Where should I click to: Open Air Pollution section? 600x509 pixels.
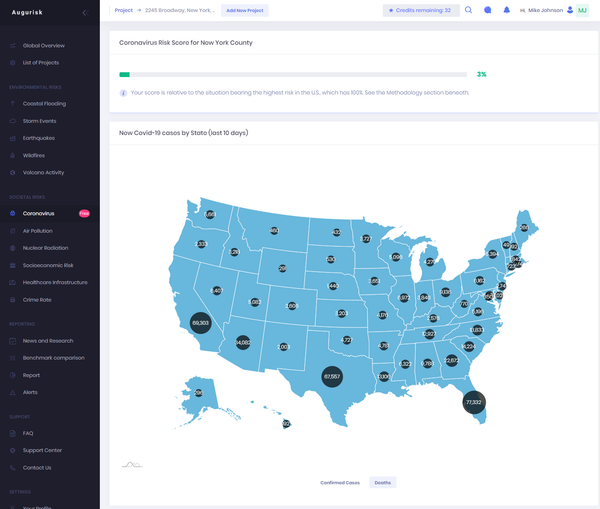(38, 231)
